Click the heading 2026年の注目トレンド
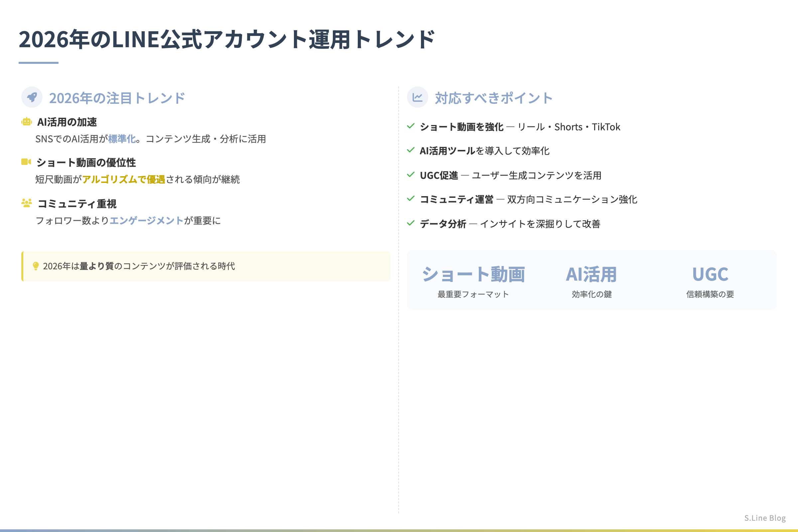This screenshot has width=798, height=532. [x=117, y=98]
